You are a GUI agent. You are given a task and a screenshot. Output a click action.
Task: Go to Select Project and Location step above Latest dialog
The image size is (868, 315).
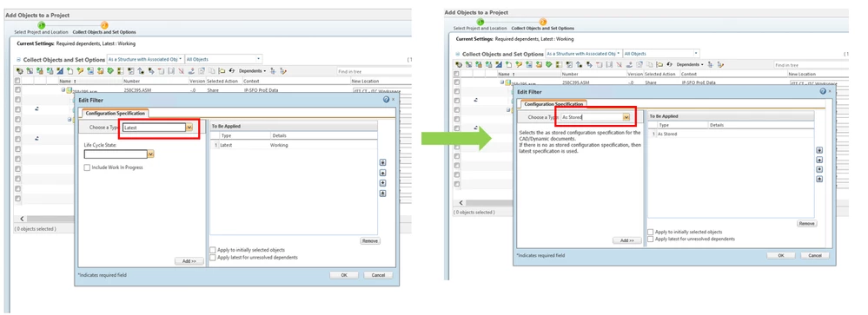tap(41, 32)
